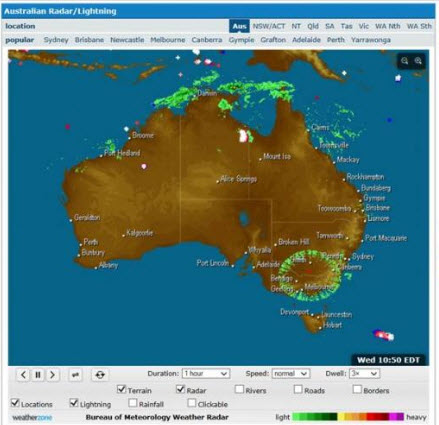Open the Adelaide popular radar link

tap(306, 40)
